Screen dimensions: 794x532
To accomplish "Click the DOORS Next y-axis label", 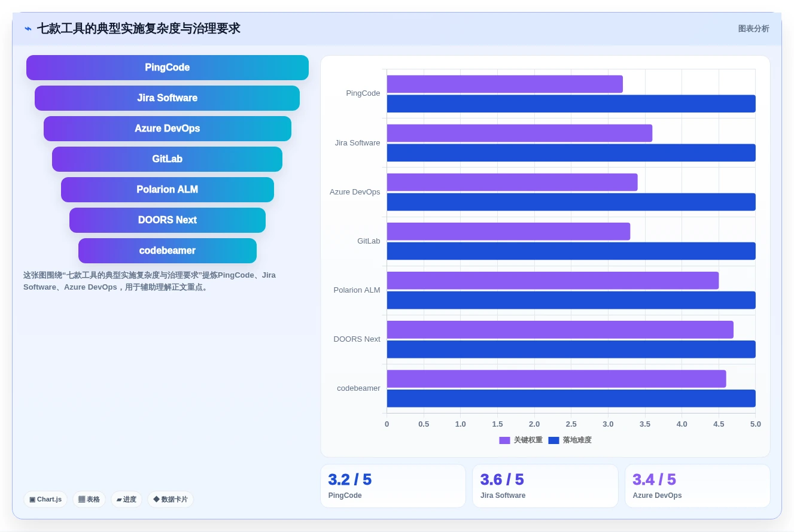I will (x=357, y=339).
